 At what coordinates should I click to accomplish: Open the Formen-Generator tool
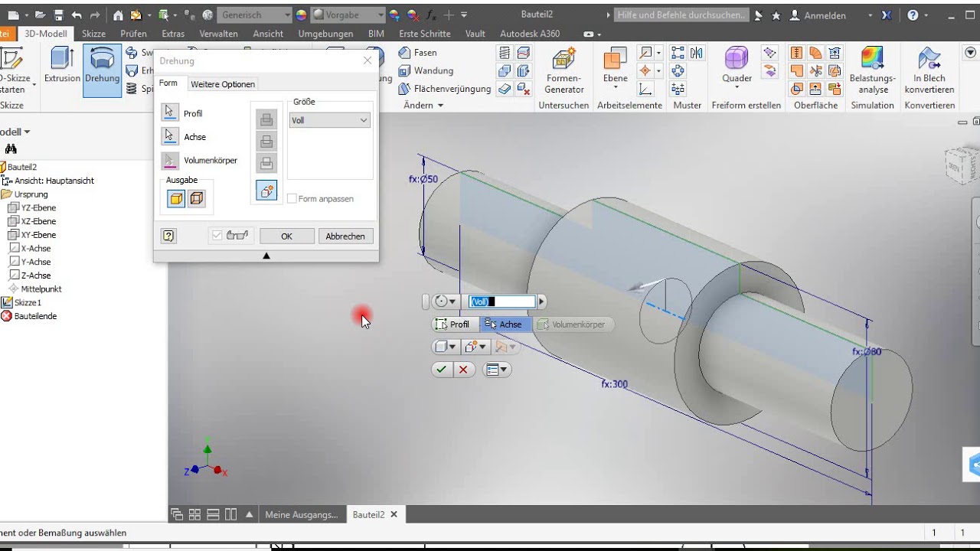tap(564, 70)
